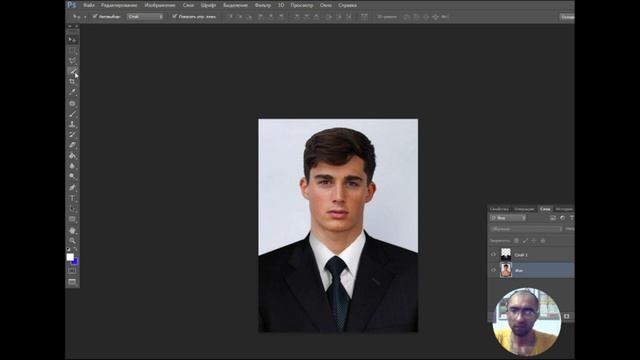640x360 pixels.
Task: Click the Auto-Align Layers icon
Action: tap(364, 17)
